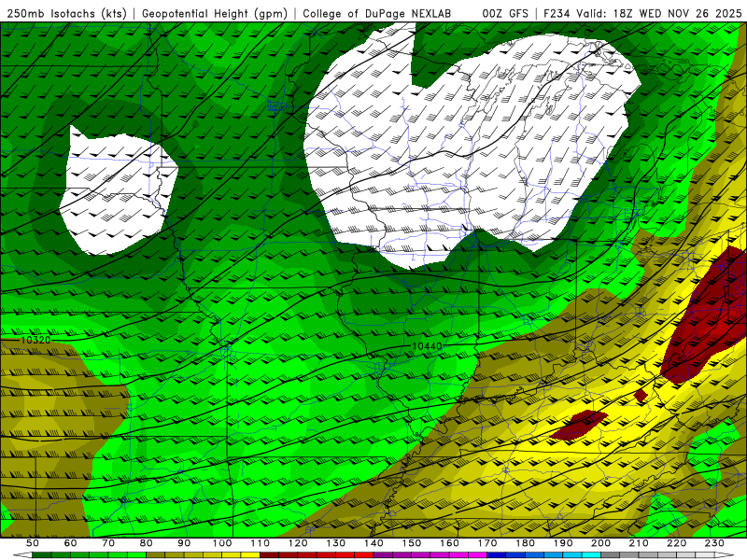747x560 pixels.
Task: Click the 70 knot scale label
Action: [x=108, y=543]
